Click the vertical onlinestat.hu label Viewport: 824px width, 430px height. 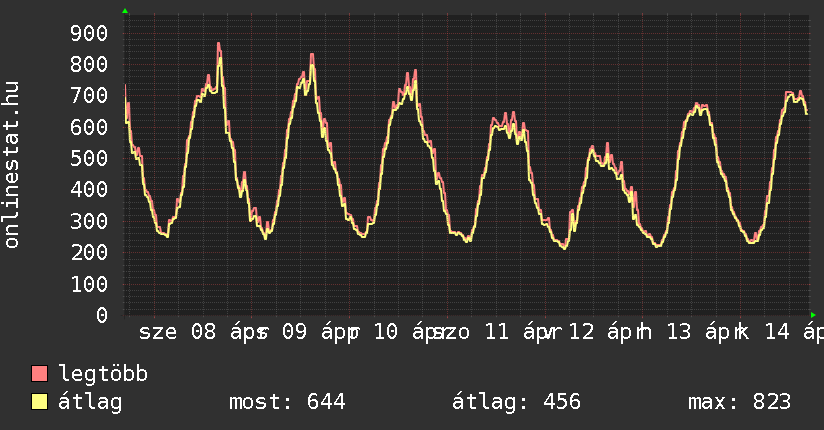[12, 165]
